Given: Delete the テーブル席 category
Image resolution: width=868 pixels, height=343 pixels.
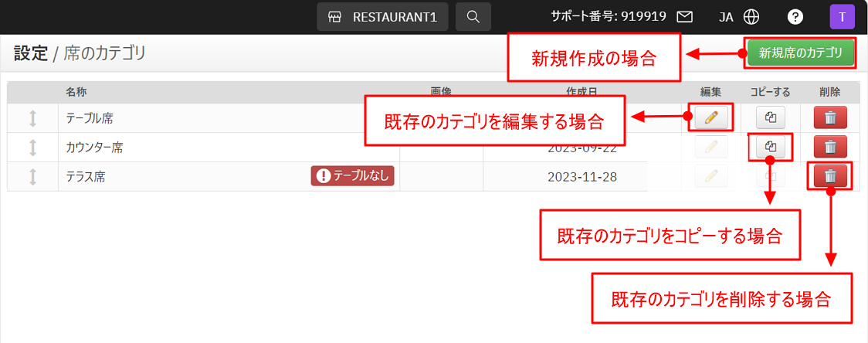Looking at the screenshot, I should click(x=829, y=117).
